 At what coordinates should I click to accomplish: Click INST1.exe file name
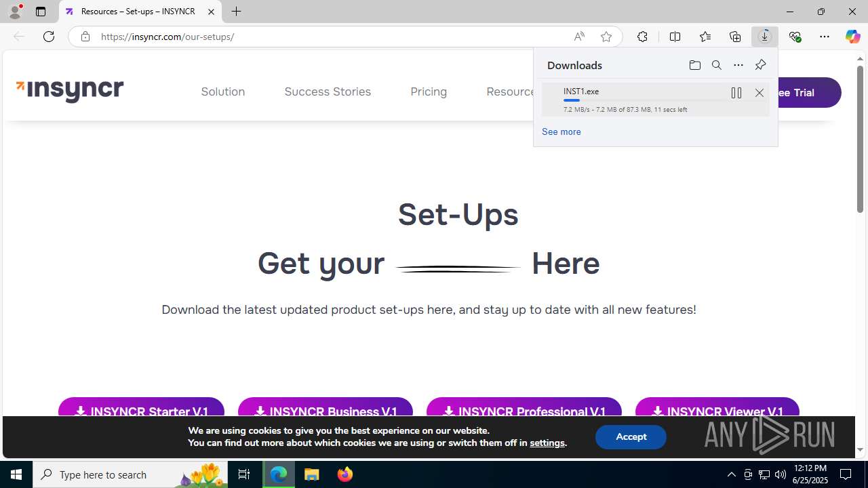click(581, 91)
